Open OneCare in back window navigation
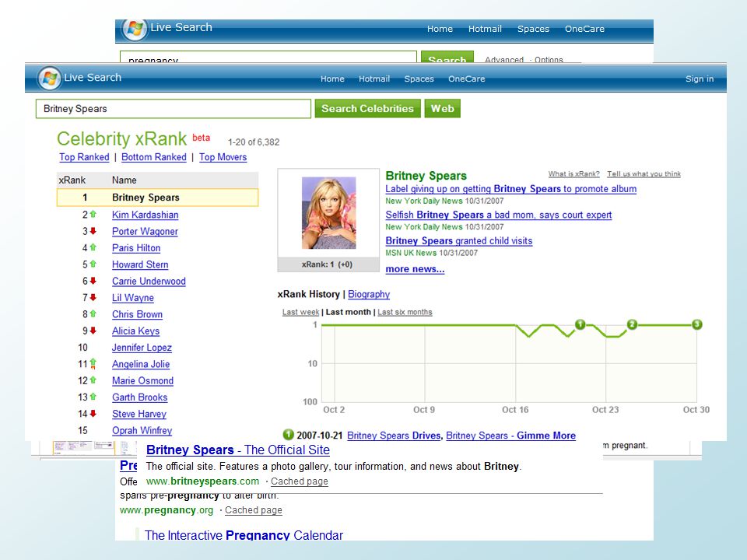The image size is (747, 560). coord(584,29)
